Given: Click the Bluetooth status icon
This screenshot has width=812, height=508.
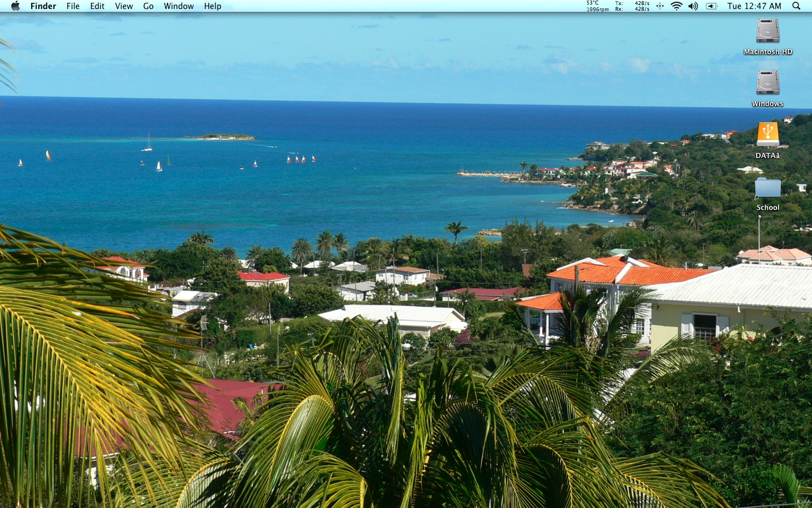Looking at the screenshot, I should 660,6.
